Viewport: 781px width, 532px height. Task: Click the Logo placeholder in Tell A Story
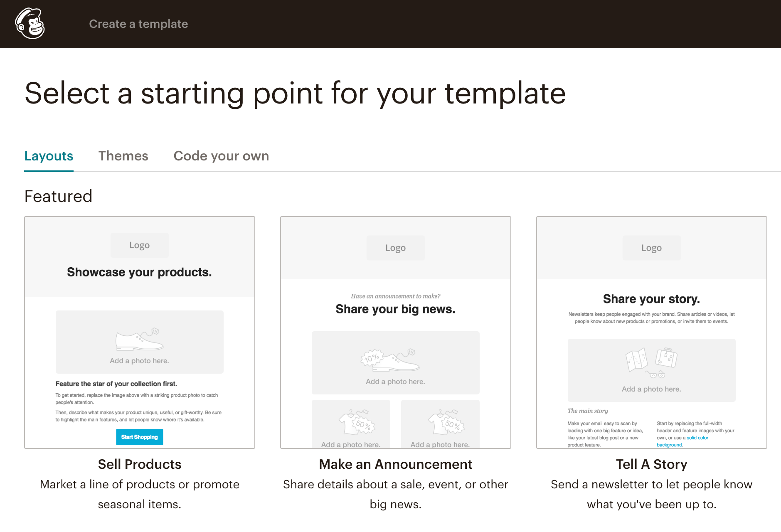651,248
